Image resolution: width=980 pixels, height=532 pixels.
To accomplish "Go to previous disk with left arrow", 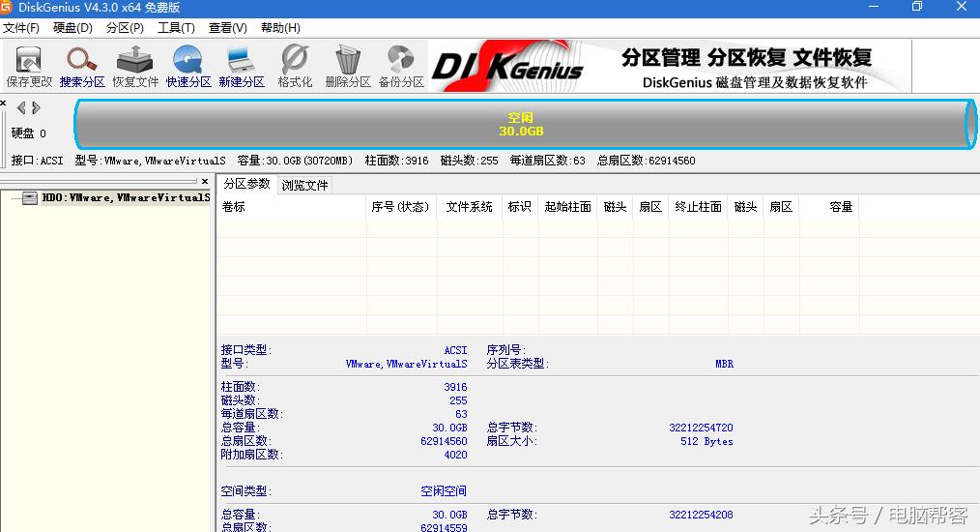I will [x=21, y=107].
